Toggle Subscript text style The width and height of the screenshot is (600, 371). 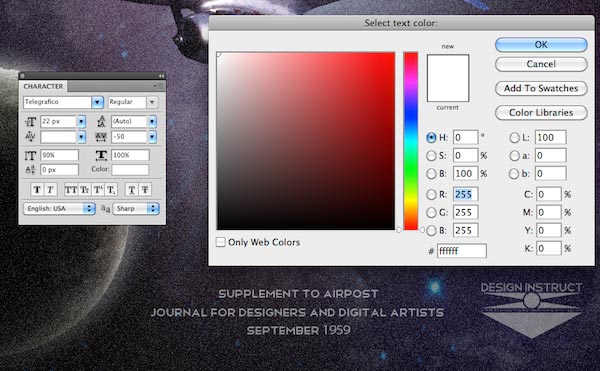[x=111, y=189]
